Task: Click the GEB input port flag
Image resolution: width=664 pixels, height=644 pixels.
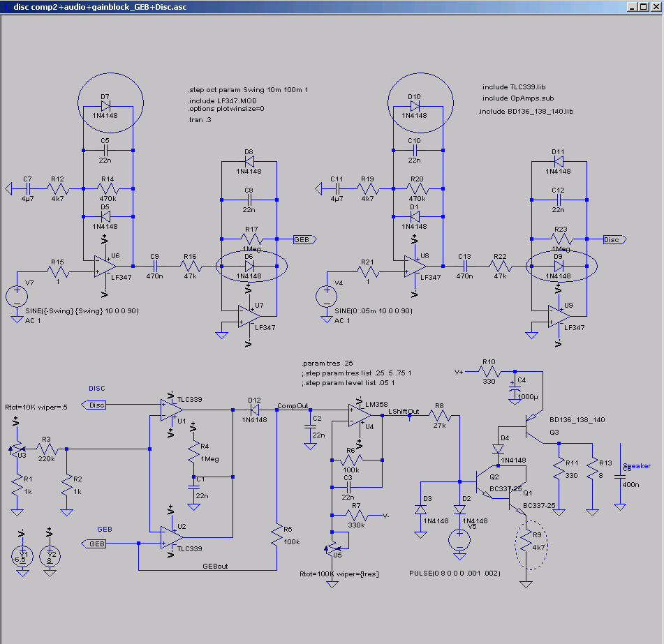Action: pos(94,544)
